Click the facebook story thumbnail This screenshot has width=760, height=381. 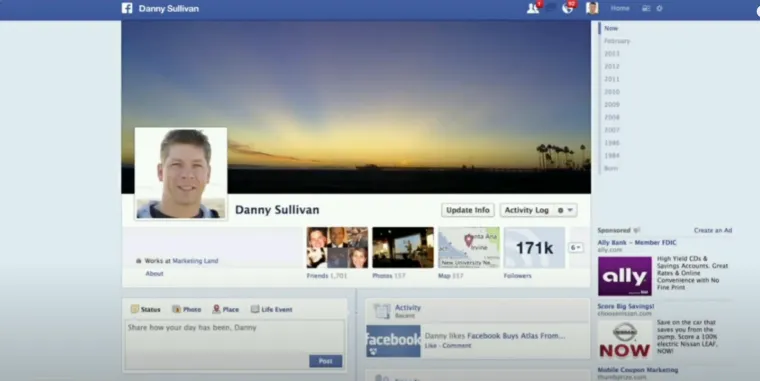click(393, 341)
